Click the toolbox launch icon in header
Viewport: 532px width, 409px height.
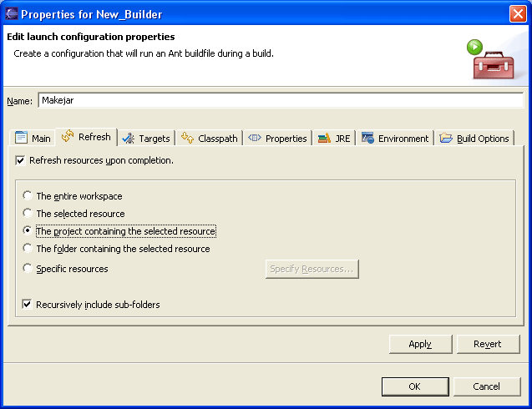tap(491, 59)
